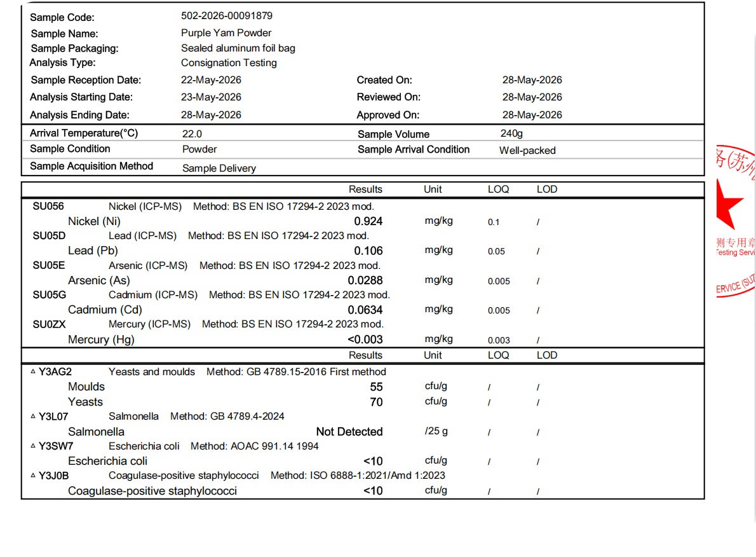
Task: Select the Reviewed On date value
Action: click(532, 97)
